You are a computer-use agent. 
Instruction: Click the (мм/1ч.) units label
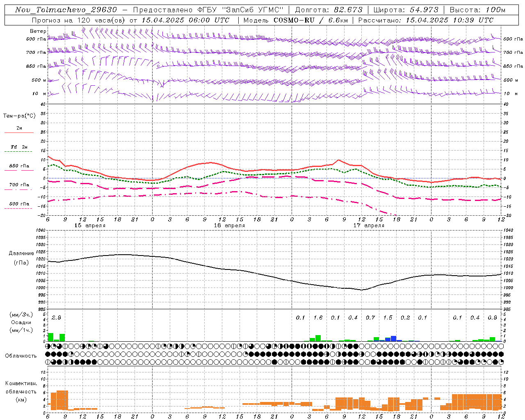(21, 330)
